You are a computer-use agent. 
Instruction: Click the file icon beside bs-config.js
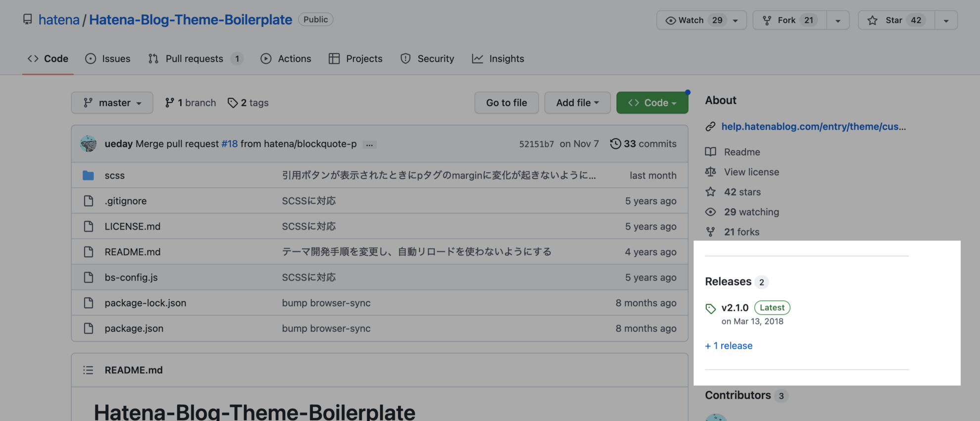coord(88,277)
